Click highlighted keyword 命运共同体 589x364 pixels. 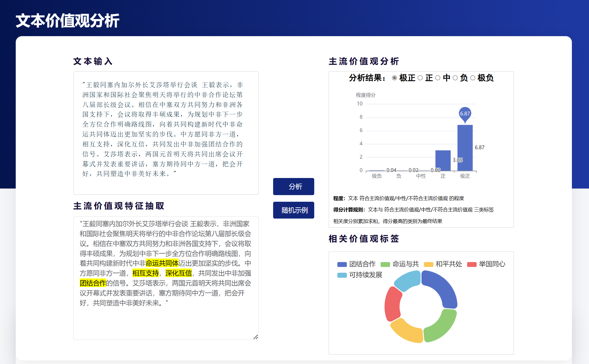click(x=162, y=263)
